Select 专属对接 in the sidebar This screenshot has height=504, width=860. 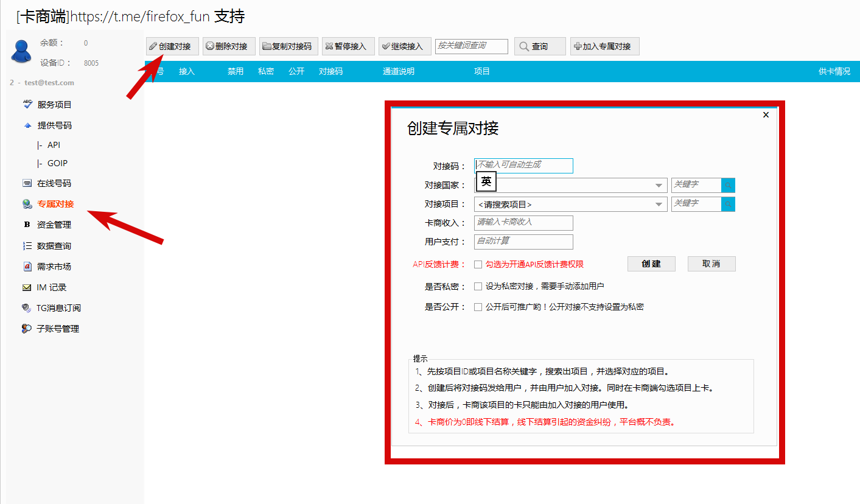(55, 204)
